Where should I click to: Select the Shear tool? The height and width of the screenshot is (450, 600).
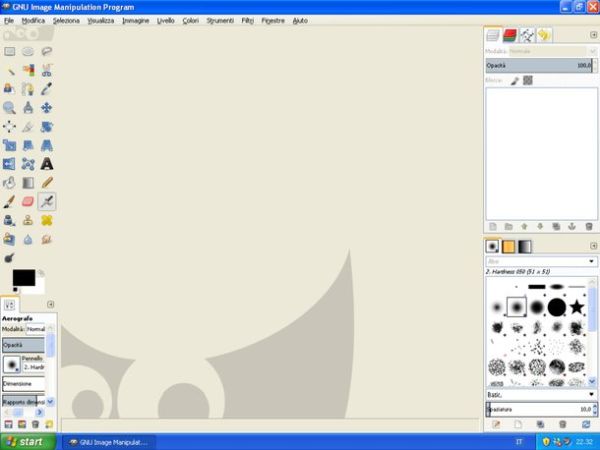pyautogui.click(x=28, y=145)
